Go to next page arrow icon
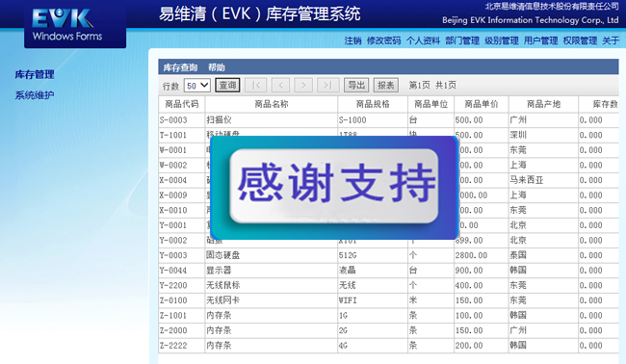 [303, 85]
